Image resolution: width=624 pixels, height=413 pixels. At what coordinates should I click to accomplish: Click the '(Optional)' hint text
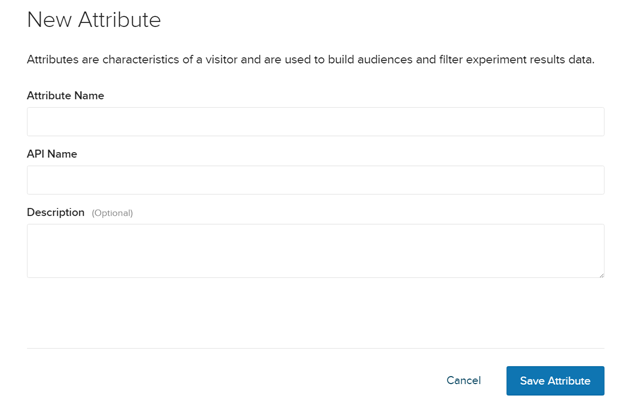point(112,213)
